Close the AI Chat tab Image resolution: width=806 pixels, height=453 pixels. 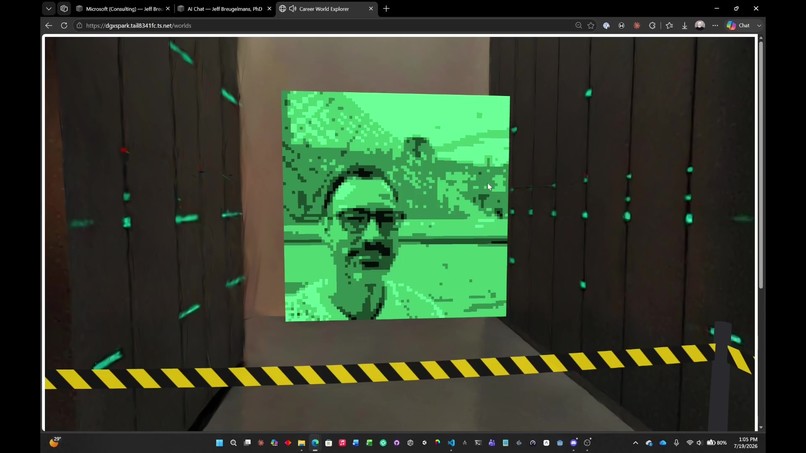(x=269, y=9)
